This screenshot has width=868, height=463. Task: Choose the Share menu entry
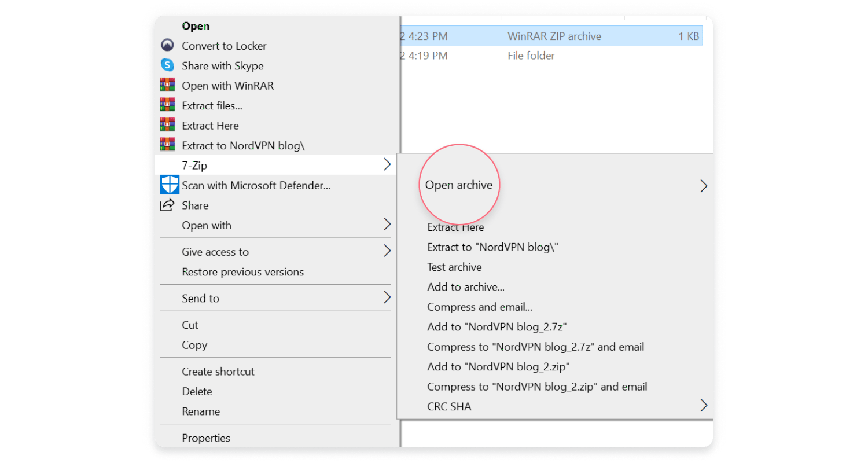[x=195, y=205]
